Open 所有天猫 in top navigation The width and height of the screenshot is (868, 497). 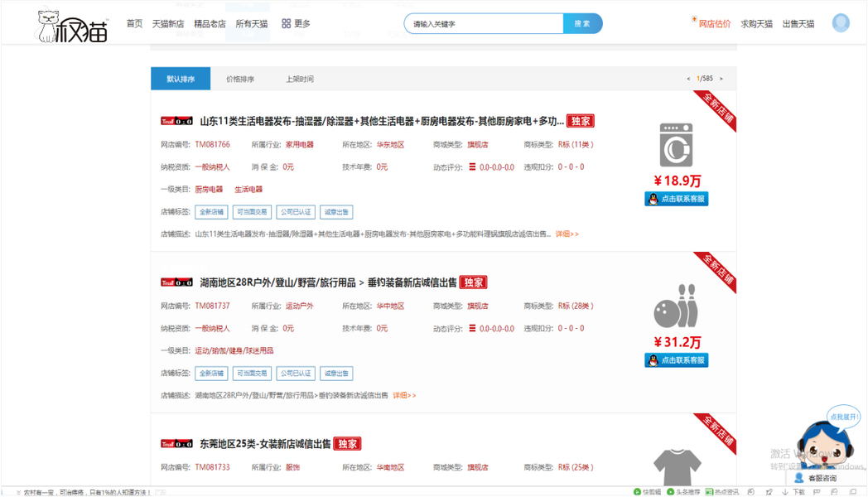[x=251, y=23]
